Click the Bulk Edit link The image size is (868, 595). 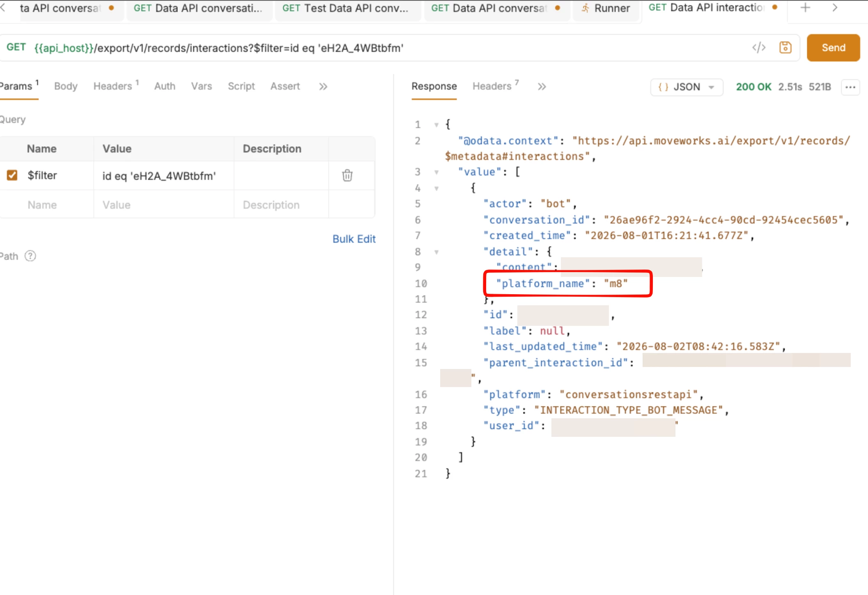tap(354, 239)
